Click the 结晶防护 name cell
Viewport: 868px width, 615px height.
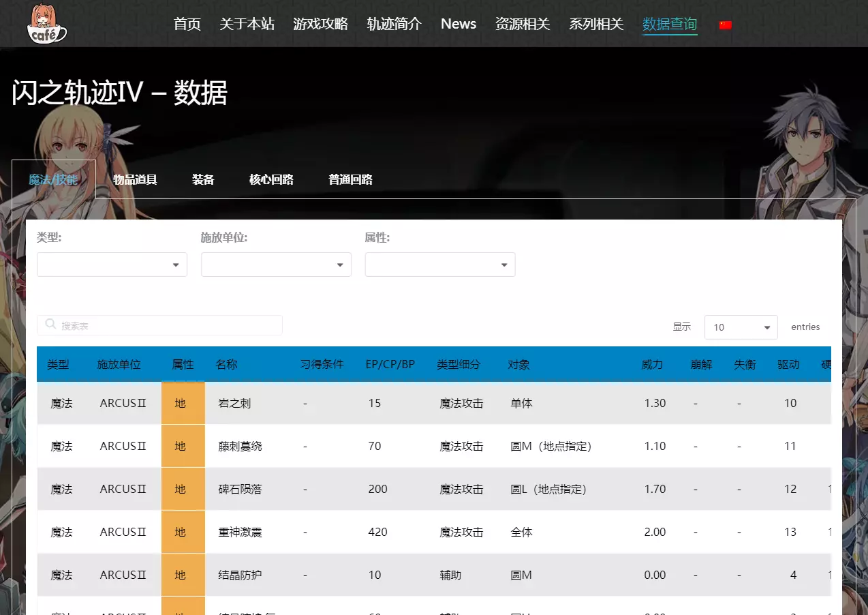click(240, 575)
